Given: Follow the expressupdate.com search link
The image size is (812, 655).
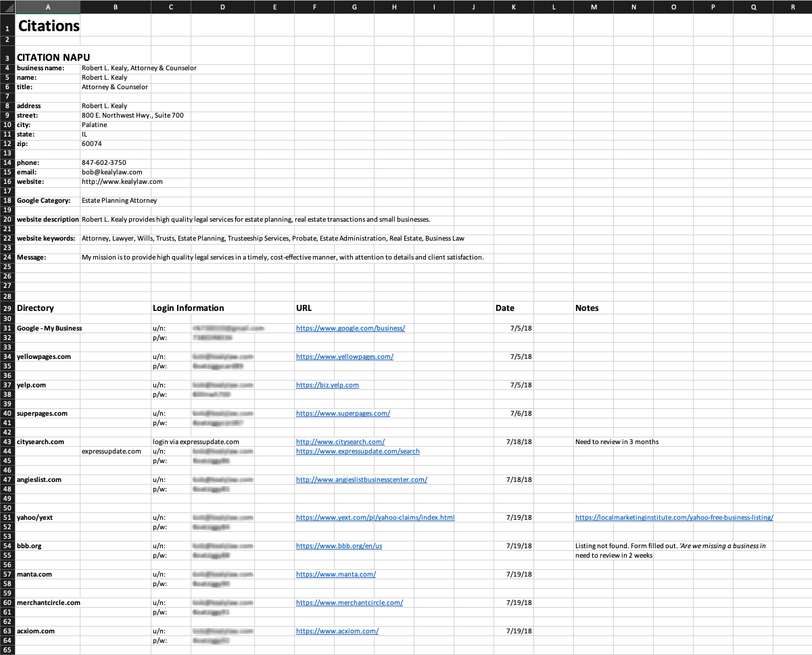Looking at the screenshot, I should 358,451.
